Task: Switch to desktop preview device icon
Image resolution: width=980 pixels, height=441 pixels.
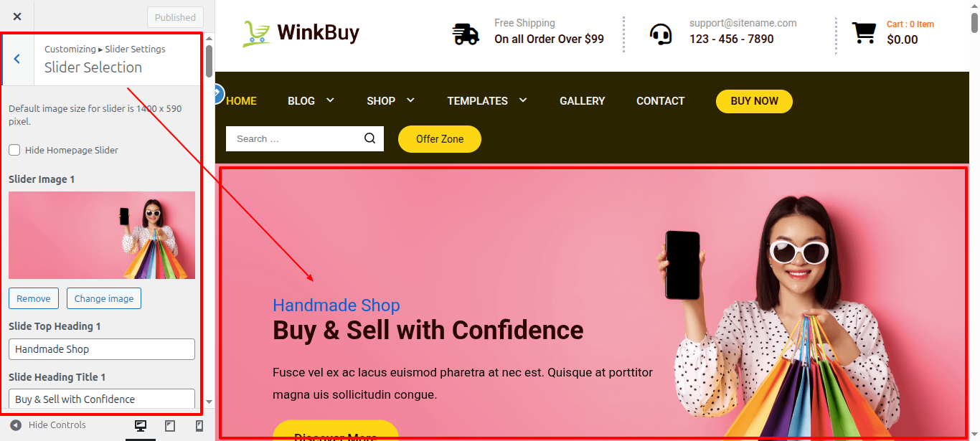Action: tap(141, 426)
